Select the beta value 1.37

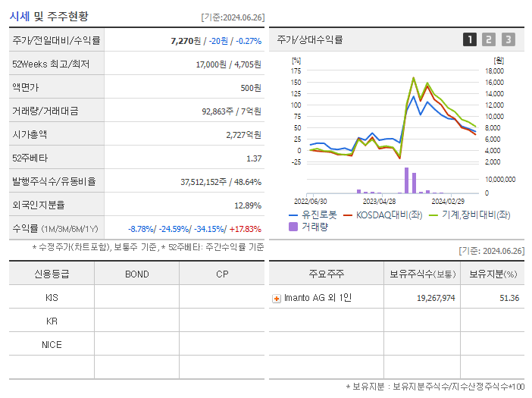(x=254, y=158)
